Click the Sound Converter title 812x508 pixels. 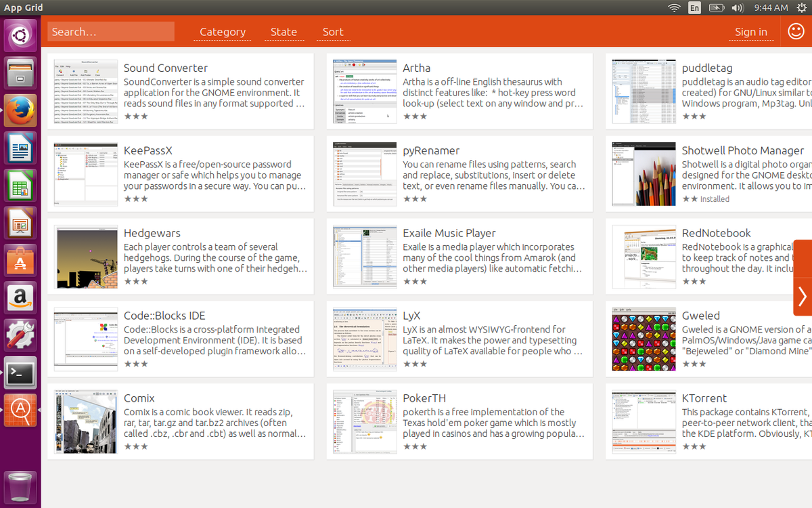(166, 68)
